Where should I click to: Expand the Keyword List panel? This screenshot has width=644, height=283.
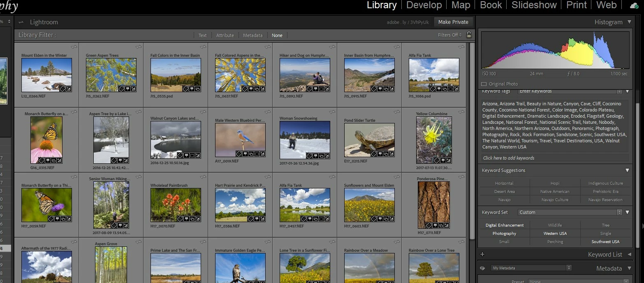click(x=629, y=255)
